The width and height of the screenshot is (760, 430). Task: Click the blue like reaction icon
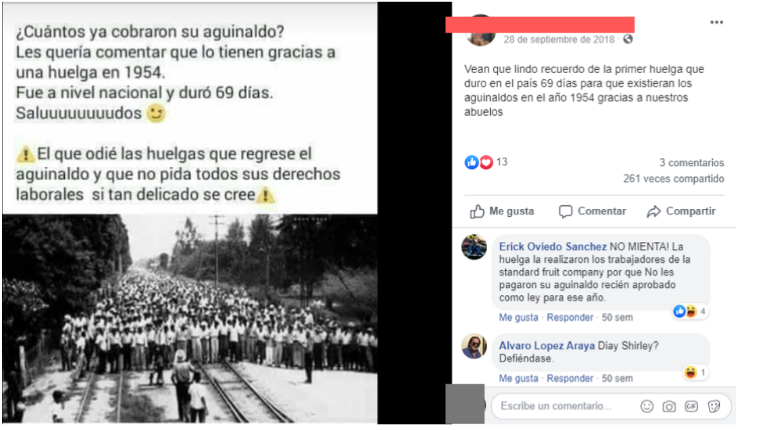(471, 162)
